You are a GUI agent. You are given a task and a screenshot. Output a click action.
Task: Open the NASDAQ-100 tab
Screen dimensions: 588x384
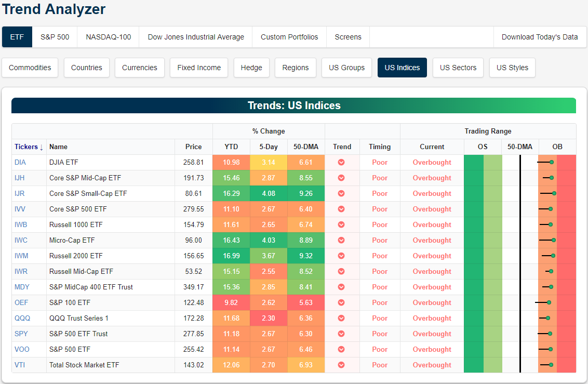(x=109, y=37)
